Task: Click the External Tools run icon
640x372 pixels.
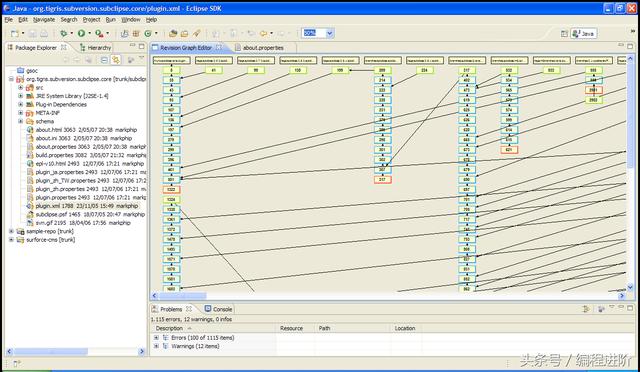Action: [99, 33]
